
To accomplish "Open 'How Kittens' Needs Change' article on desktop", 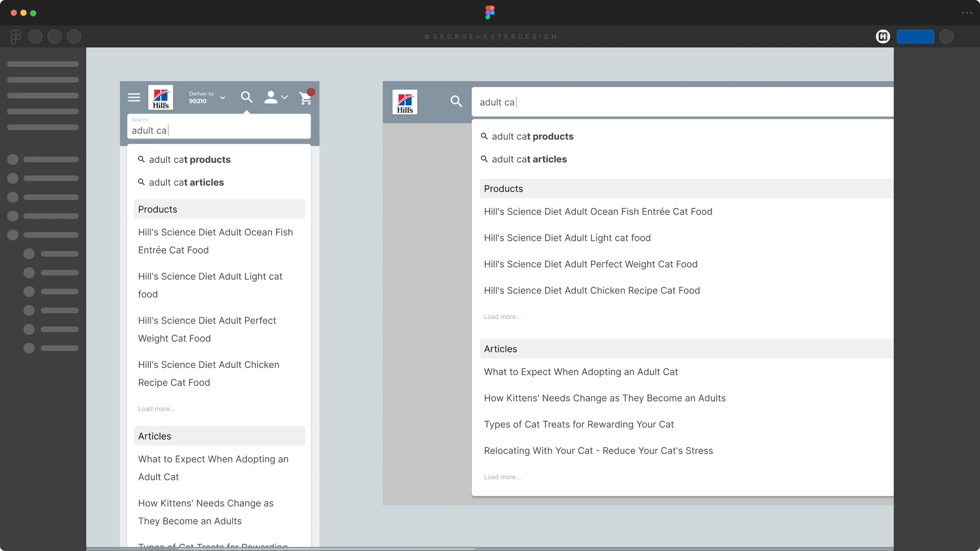I will pyautogui.click(x=605, y=398).
